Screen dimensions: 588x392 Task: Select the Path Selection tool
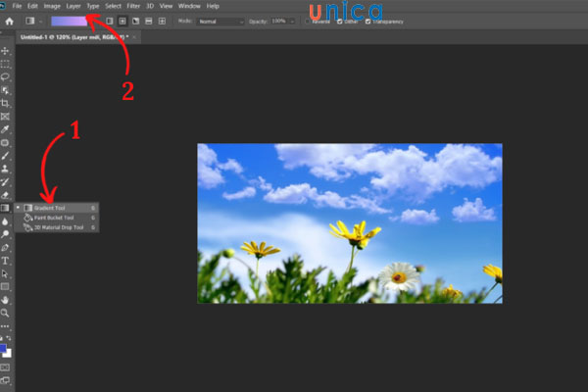(x=5, y=273)
